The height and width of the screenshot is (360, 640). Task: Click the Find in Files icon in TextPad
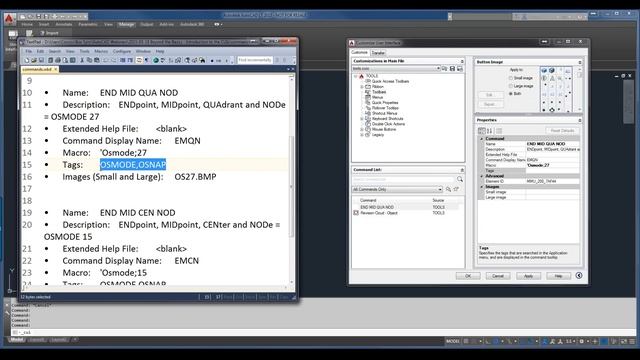point(202,60)
